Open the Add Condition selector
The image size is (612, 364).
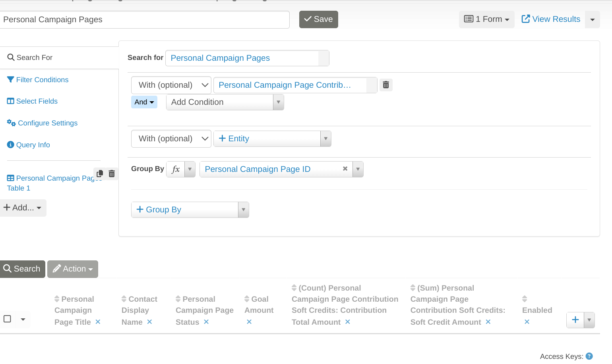(x=225, y=102)
